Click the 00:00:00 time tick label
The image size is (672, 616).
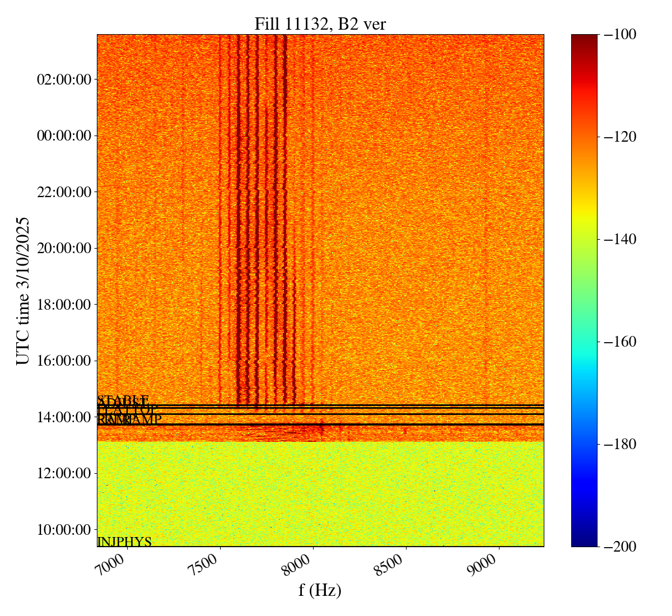pos(64,136)
